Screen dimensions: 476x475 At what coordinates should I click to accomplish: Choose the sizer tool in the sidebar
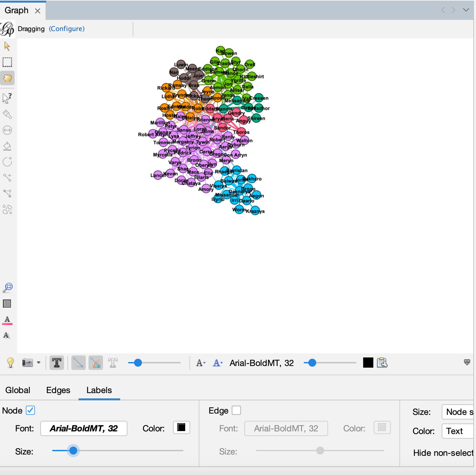pyautogui.click(x=7, y=130)
